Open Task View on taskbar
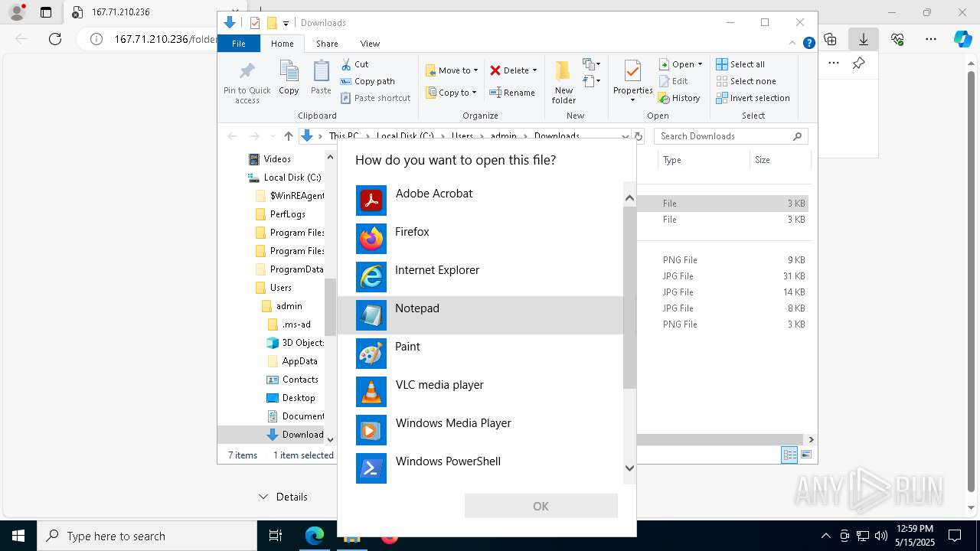The height and width of the screenshot is (551, 980). [276, 536]
